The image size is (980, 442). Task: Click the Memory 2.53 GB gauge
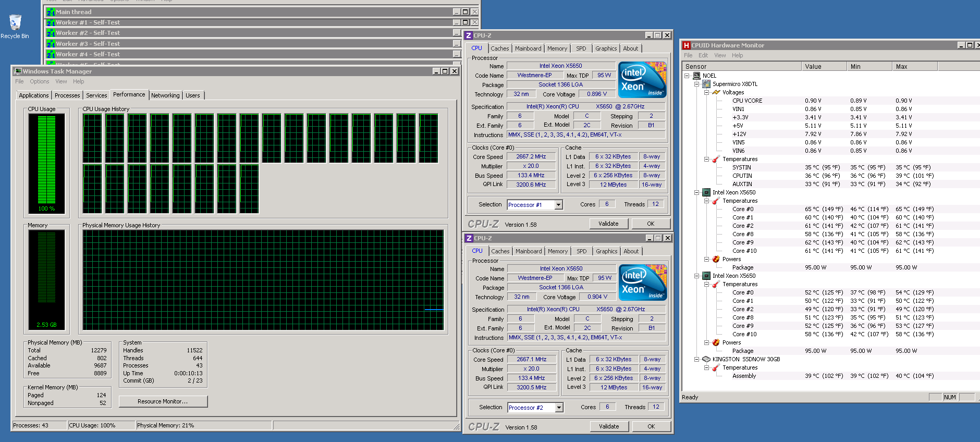pyautogui.click(x=46, y=280)
